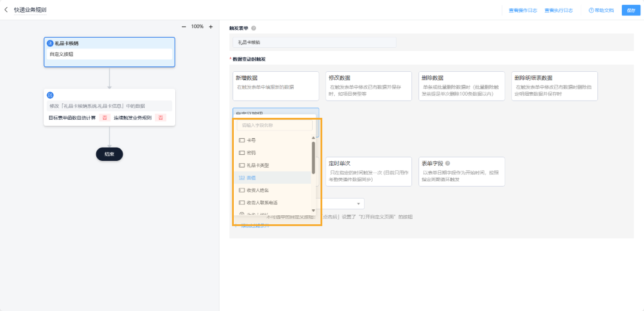Screen dimensions: 644x311
Task: Open the dropdown arrow below the trigger cards
Action: [x=358, y=204]
